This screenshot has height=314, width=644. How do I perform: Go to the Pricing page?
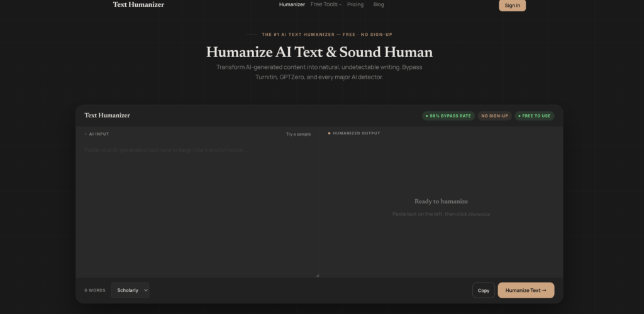point(355,4)
